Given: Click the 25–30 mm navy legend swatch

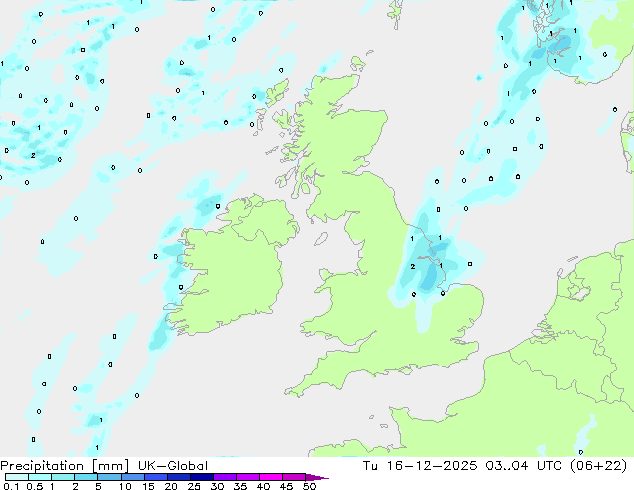Looking at the screenshot, I should pos(202,477).
